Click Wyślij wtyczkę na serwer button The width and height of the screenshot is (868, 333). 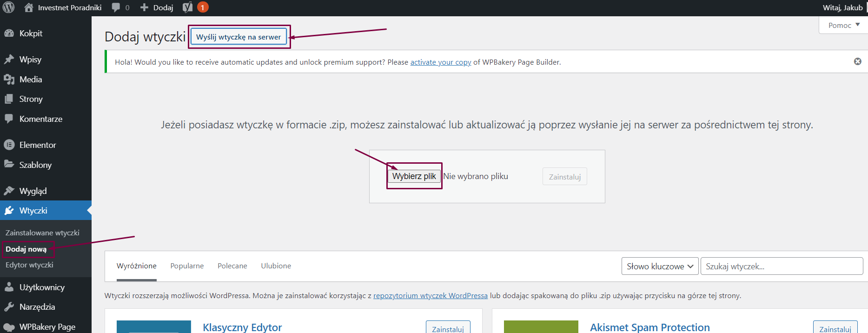(239, 37)
